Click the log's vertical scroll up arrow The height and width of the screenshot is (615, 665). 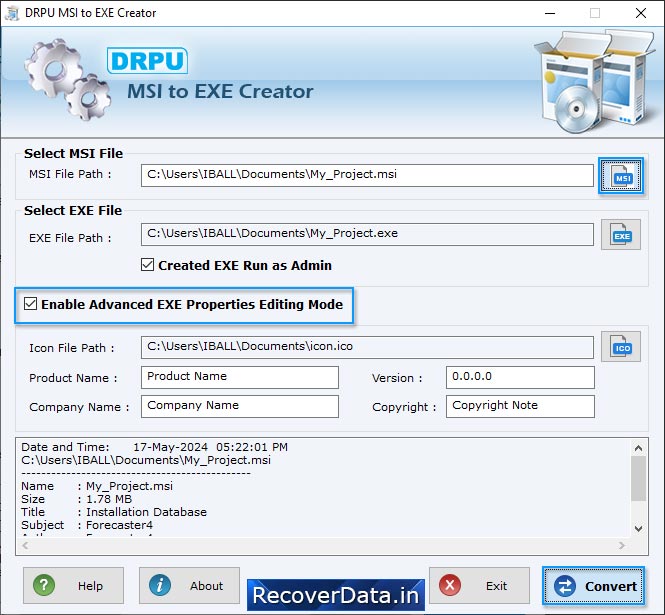638,448
